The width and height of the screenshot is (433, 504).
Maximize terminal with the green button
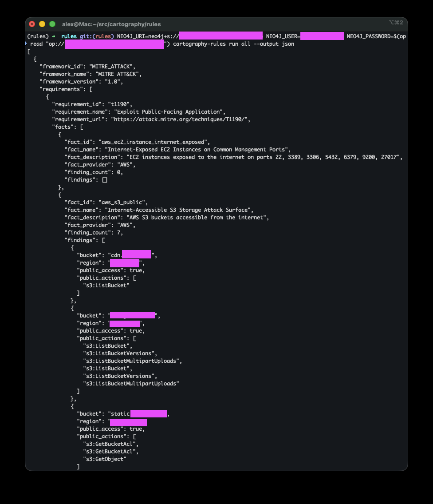(52, 24)
